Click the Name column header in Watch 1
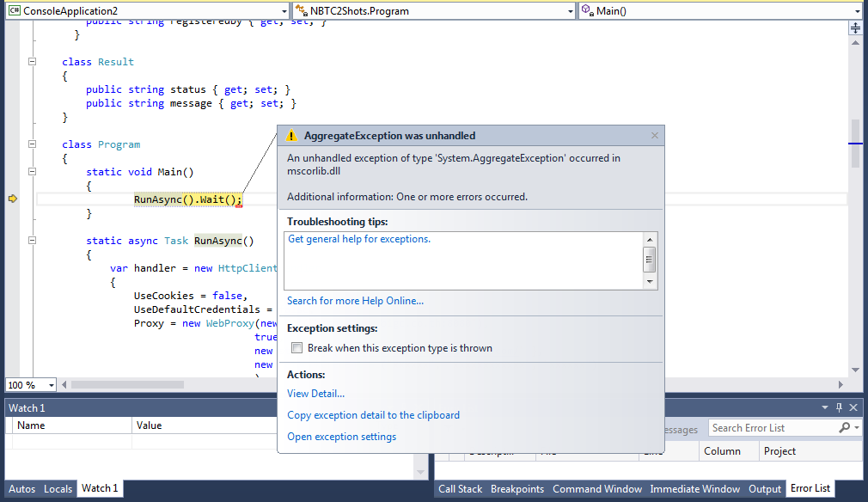This screenshot has height=502, width=868. tap(72, 425)
